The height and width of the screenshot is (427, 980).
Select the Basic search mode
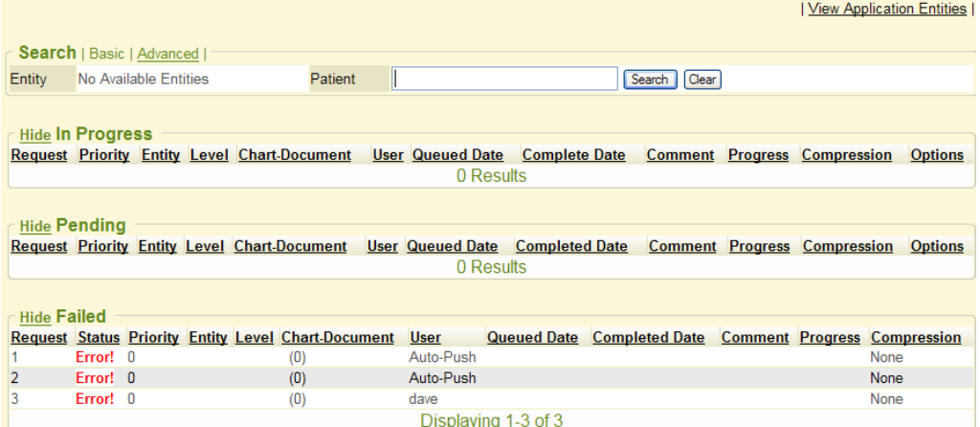[x=107, y=55]
